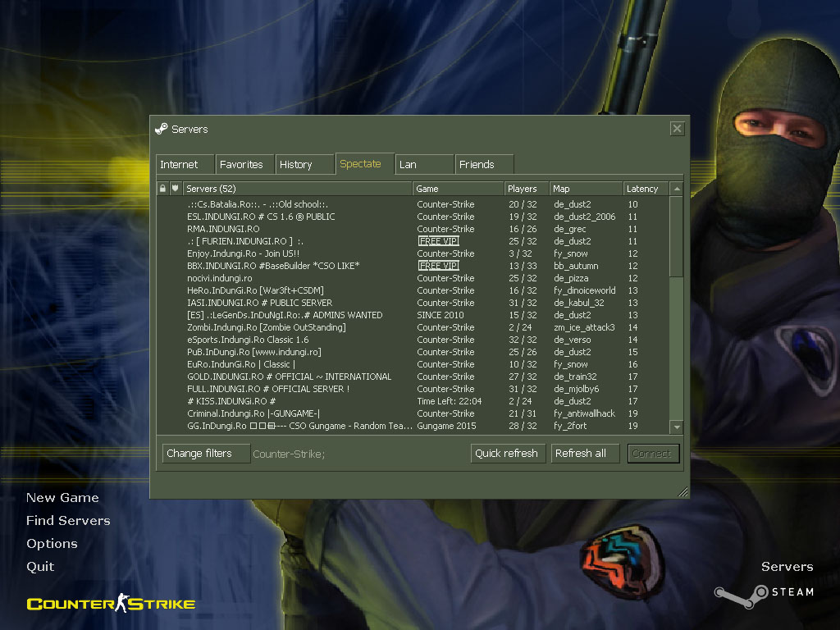Viewport: 840px width, 630px height.
Task: Click the resize grip of the Servers window
Action: coord(683,492)
